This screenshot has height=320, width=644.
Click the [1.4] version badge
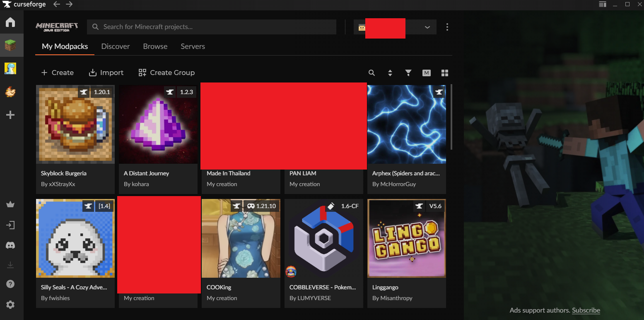click(104, 206)
